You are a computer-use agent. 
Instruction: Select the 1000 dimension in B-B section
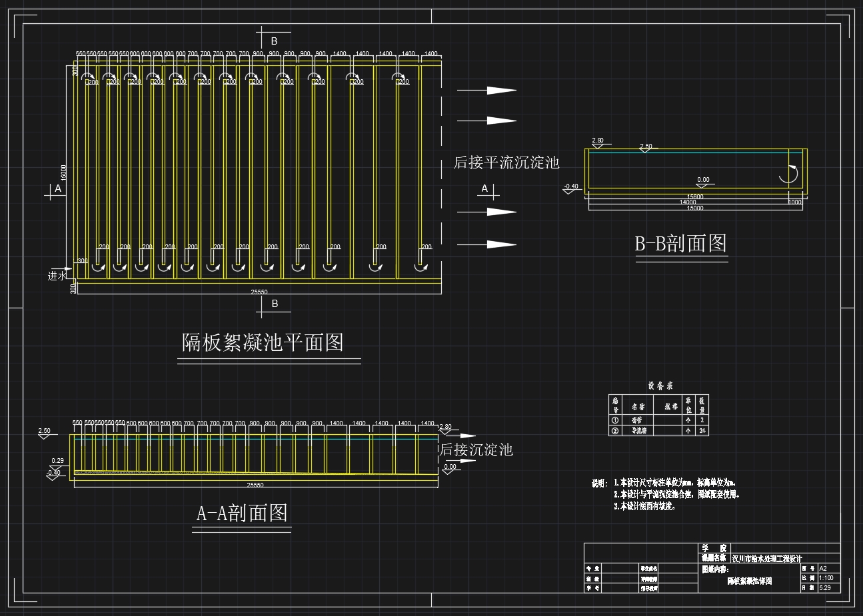794,202
